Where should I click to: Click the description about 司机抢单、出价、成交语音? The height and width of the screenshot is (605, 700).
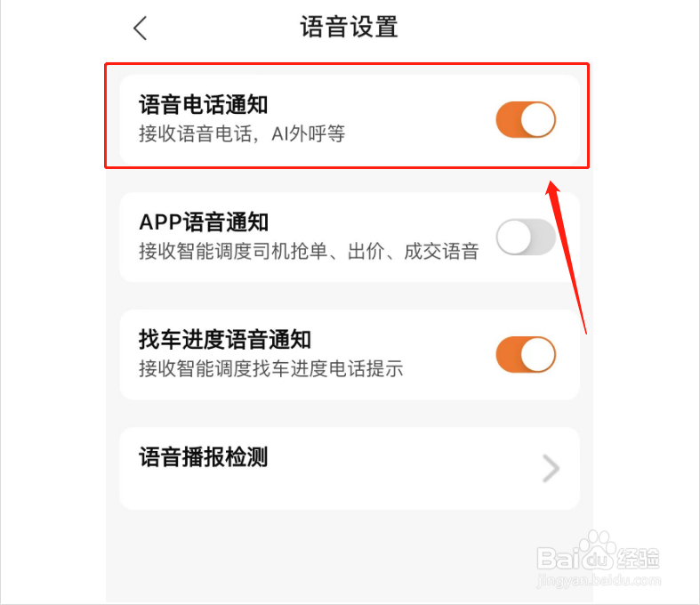pyautogui.click(x=309, y=251)
